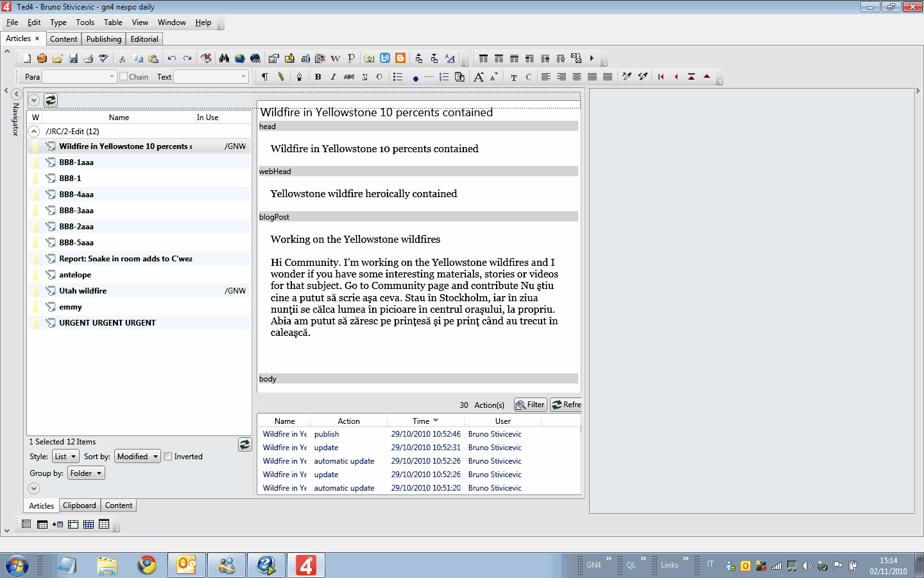This screenshot has height=578, width=924.
Task: Undo the last action
Action: coord(172,58)
